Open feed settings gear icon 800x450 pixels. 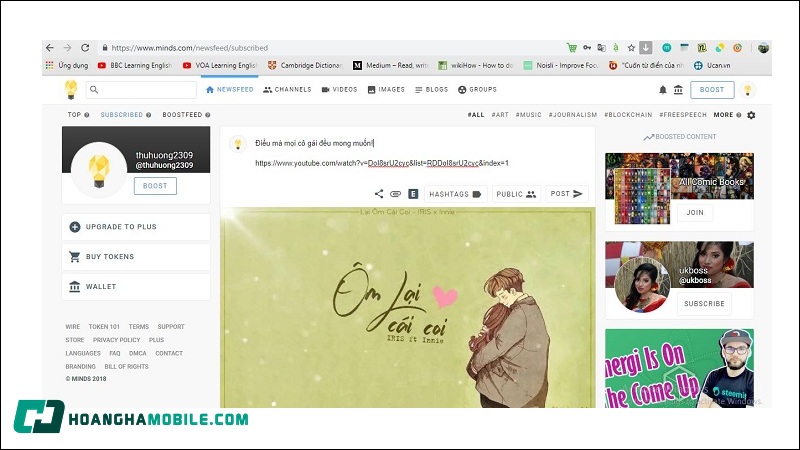pyautogui.click(x=751, y=115)
